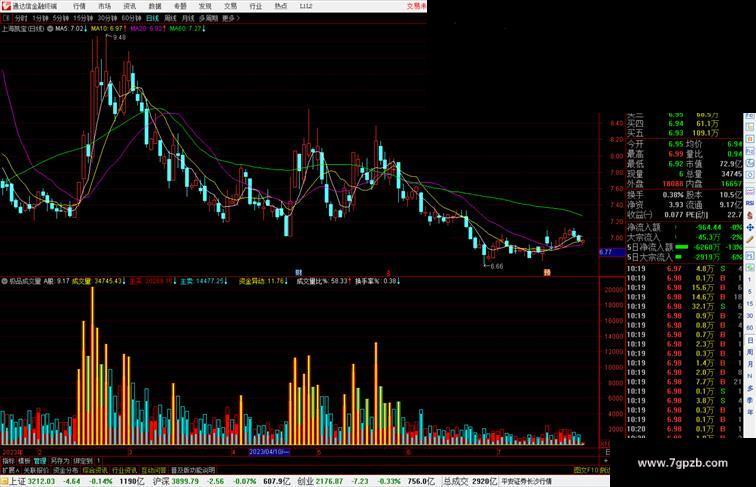Image resolution: width=756 pixels, height=487 pixels.
Task: Click the 沪深 index value 3899.79
Action: coord(184,481)
